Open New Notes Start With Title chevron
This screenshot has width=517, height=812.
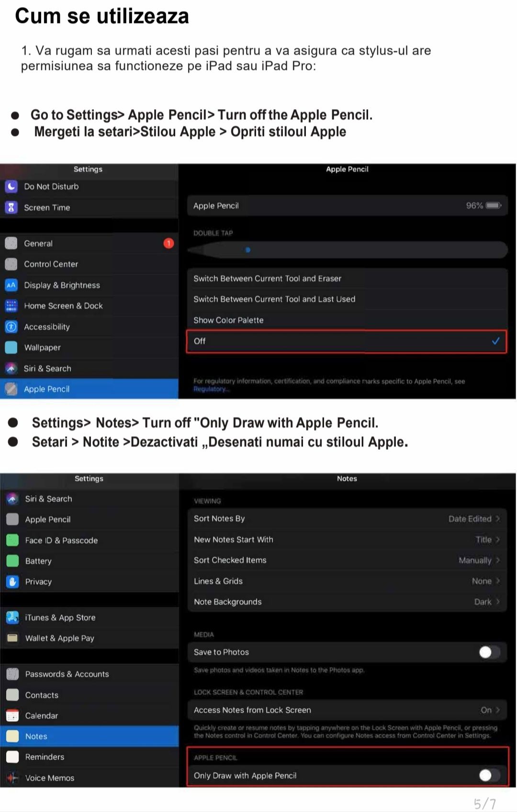[498, 540]
